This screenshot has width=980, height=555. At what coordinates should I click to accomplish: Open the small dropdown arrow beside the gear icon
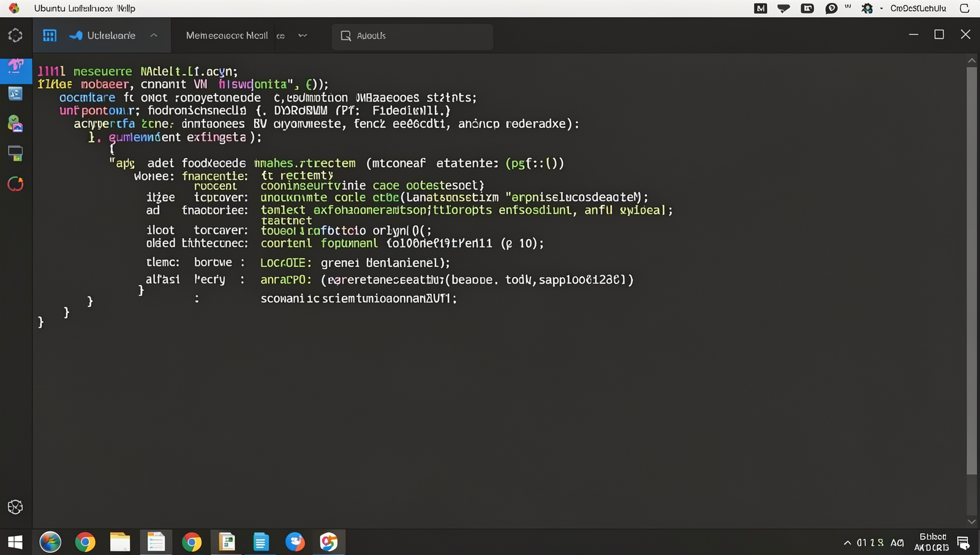[x=881, y=9]
